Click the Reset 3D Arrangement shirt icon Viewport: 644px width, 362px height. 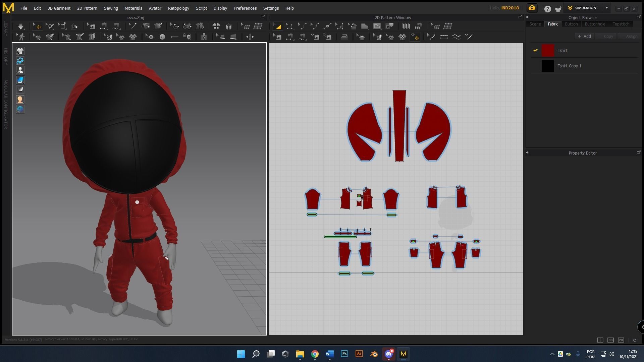216,26
